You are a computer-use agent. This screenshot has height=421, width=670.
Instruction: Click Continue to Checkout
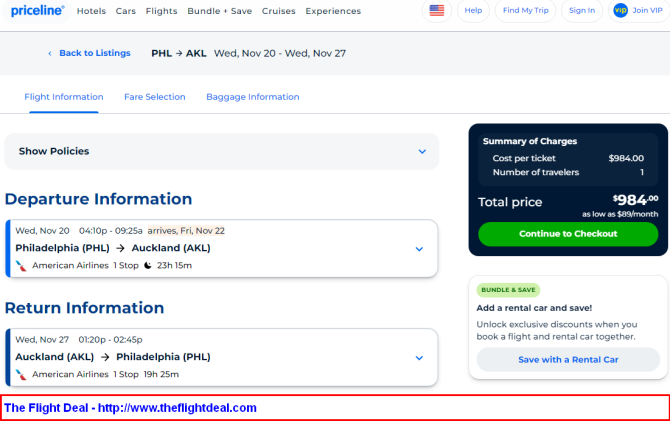[x=568, y=234]
